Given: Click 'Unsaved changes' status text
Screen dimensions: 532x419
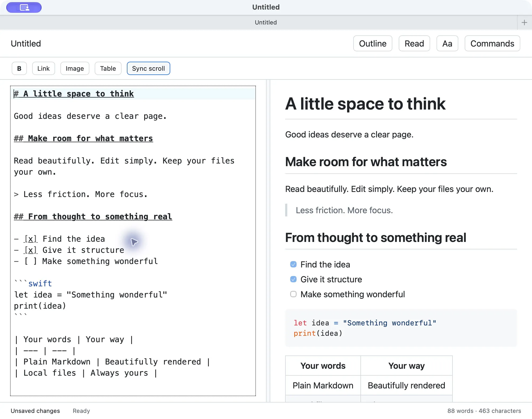Looking at the screenshot, I should [35, 411].
